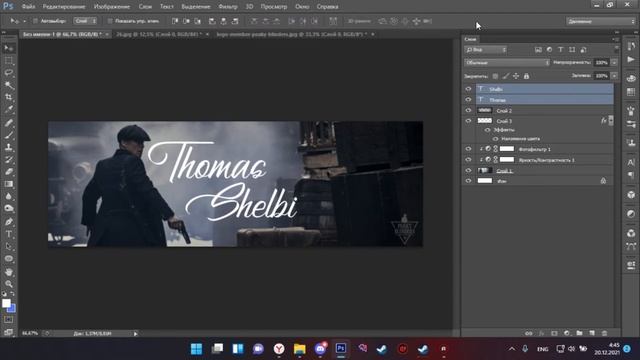The width and height of the screenshot is (640, 360).
Task: Select the Eraser tool
Action: coord(9,171)
